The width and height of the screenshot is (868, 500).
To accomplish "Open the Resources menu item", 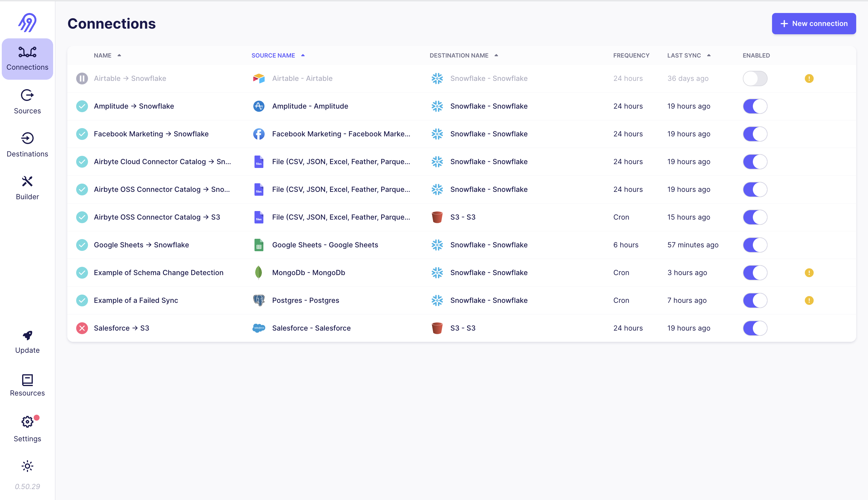I will pos(27,385).
